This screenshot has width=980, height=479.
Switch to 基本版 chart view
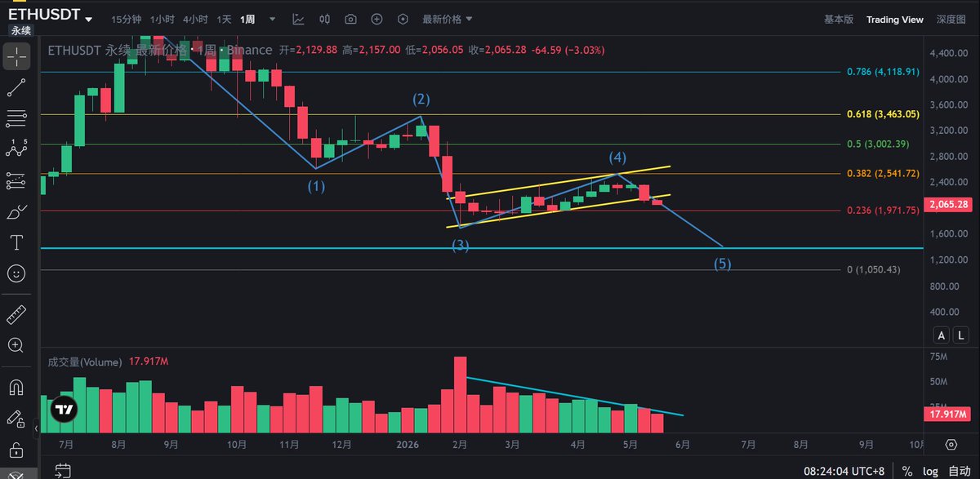click(x=839, y=20)
